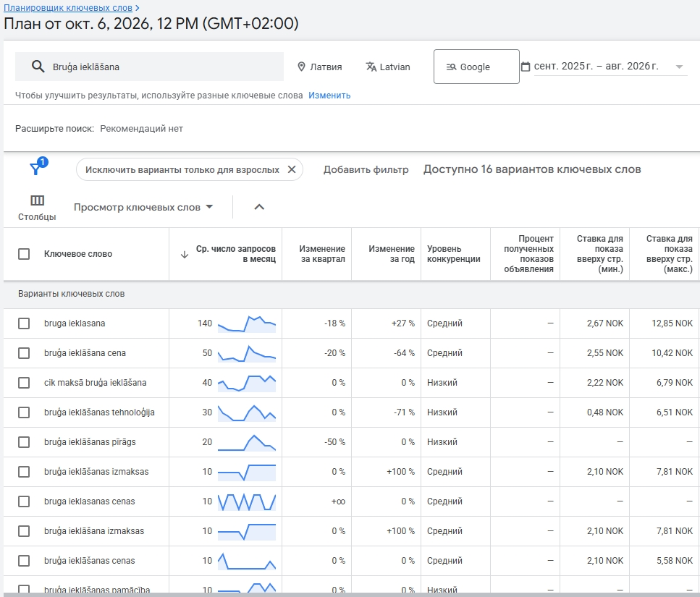
Task: Click the date range сент. 2025 – авг. 2026
Action: pos(596,66)
